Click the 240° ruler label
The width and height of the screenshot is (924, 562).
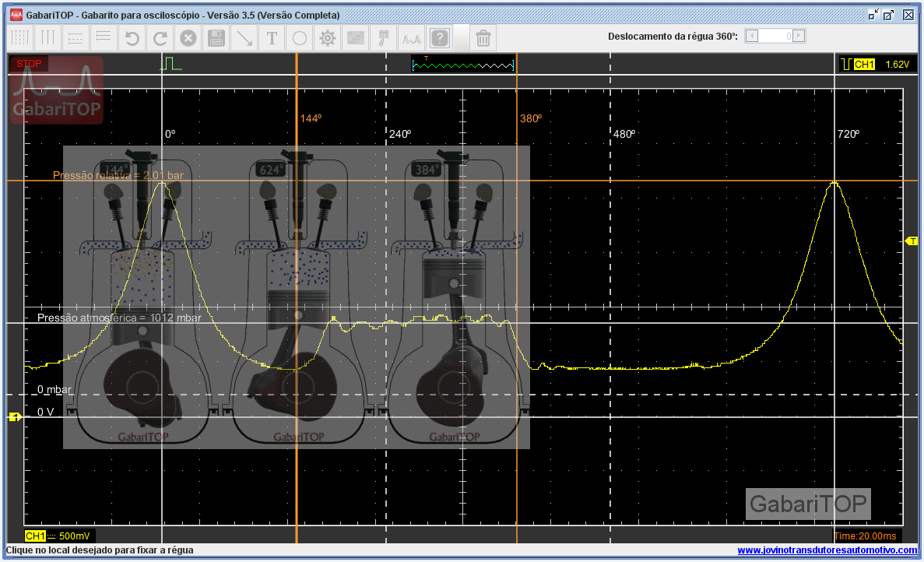(400, 134)
